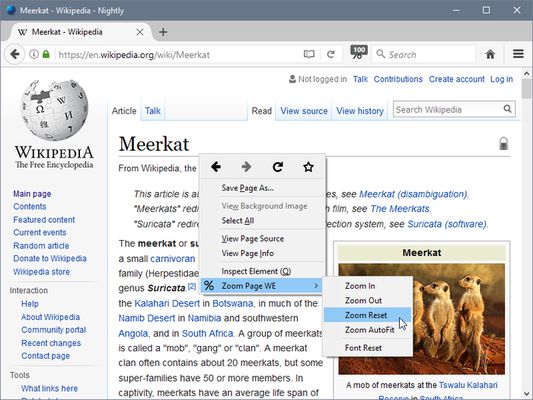Open the Meerkat (disambiguation) link
Image resolution: width=533 pixels, height=400 pixels.
pos(413,194)
